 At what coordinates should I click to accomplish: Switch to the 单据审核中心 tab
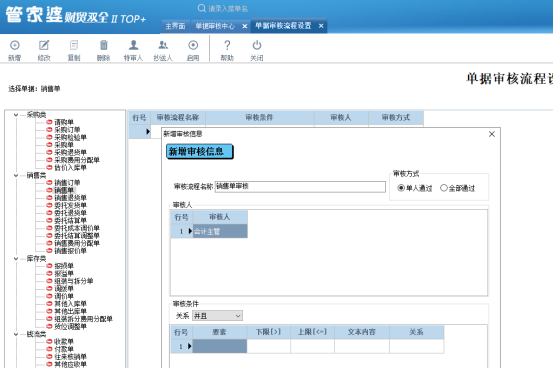(215, 26)
